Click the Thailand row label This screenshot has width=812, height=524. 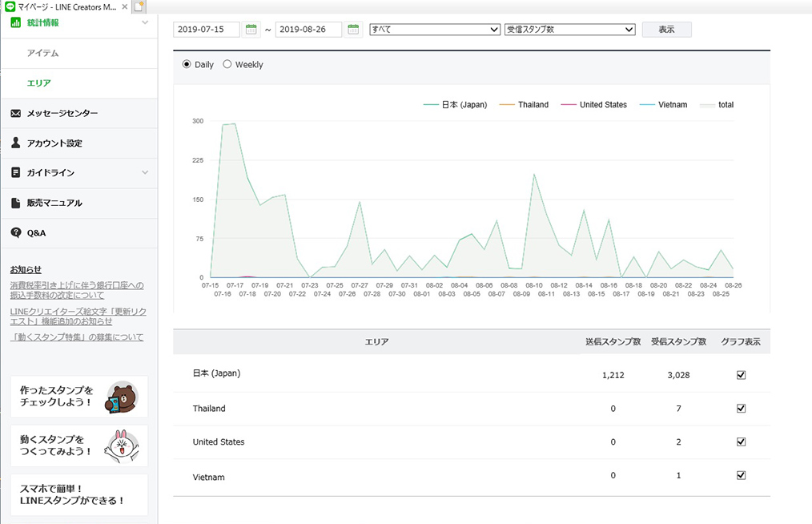point(209,409)
